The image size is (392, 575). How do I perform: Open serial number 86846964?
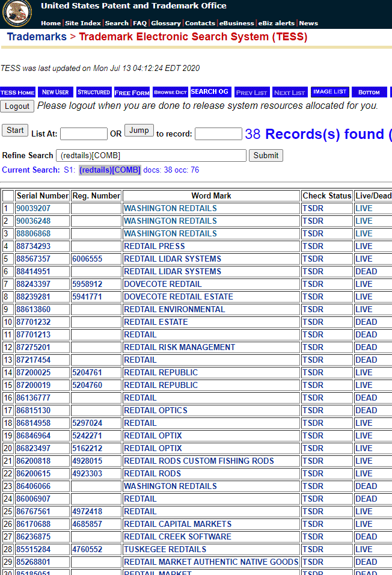[34, 435]
